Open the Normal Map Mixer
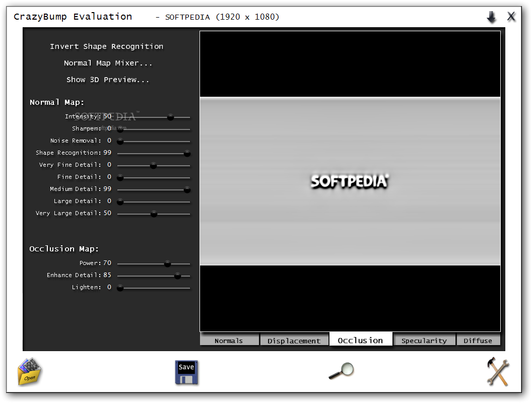The width and height of the screenshot is (532, 403). (108, 63)
